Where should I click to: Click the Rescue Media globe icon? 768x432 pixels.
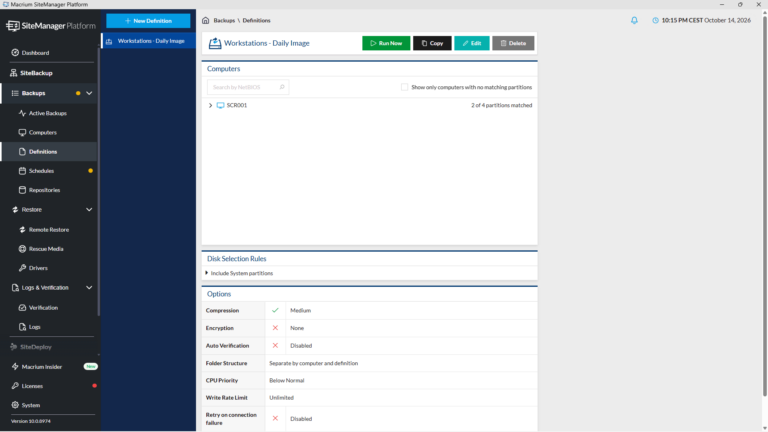coord(22,249)
